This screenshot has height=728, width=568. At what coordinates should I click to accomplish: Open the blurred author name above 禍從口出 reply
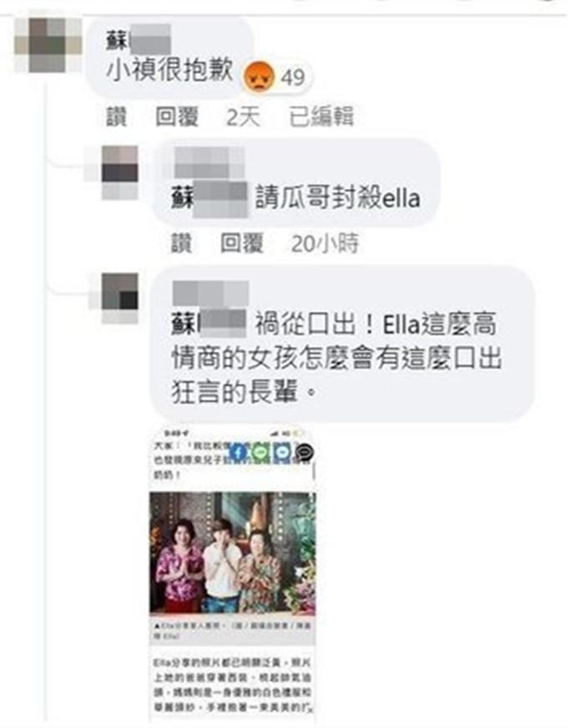pyautogui.click(x=210, y=293)
